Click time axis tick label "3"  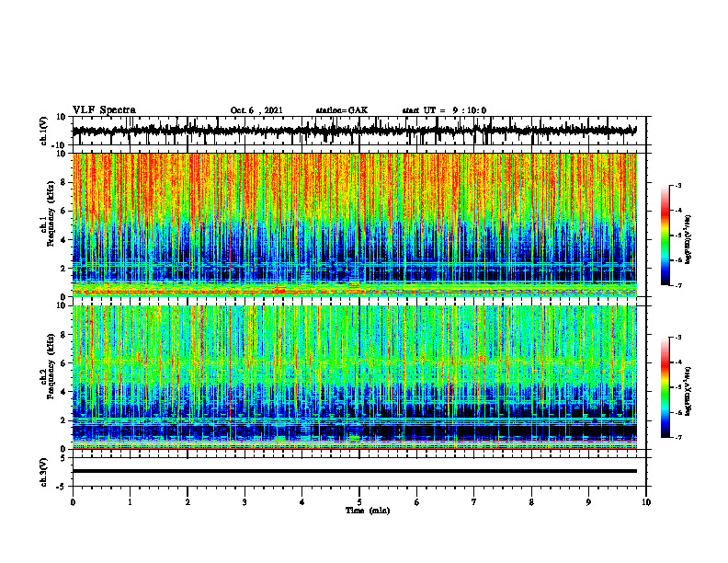(x=245, y=502)
